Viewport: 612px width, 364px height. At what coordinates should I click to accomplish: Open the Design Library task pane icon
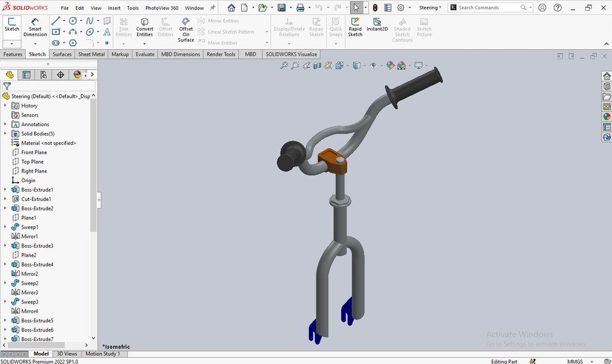[606, 86]
